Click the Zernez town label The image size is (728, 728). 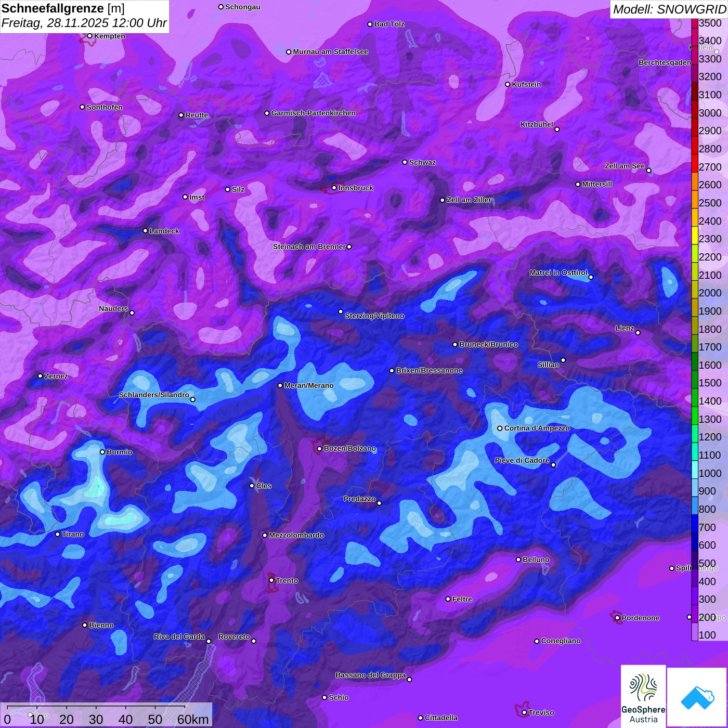[56, 376]
